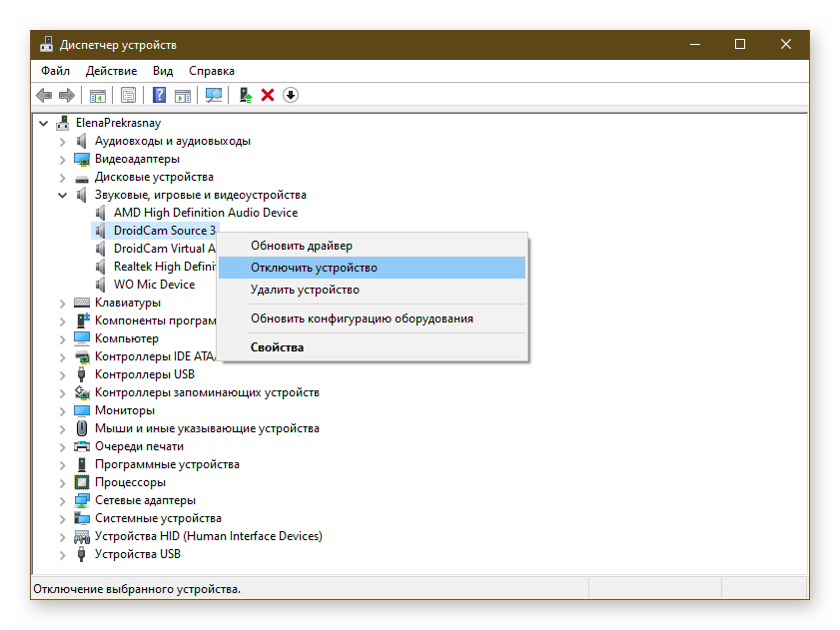Click the Клавиатуры keyboard icon
The height and width of the screenshot is (630, 840).
[82, 303]
